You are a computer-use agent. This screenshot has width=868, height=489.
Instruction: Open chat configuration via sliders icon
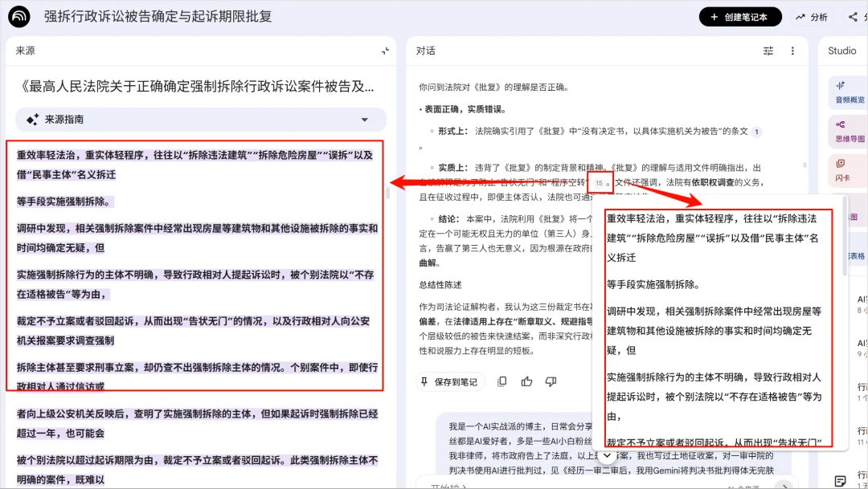(x=768, y=51)
